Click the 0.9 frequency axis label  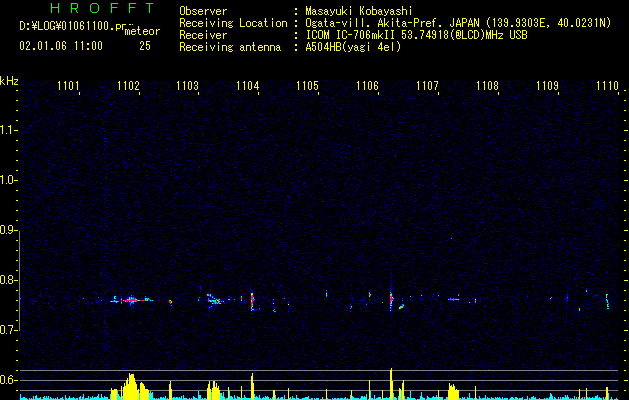(8, 230)
